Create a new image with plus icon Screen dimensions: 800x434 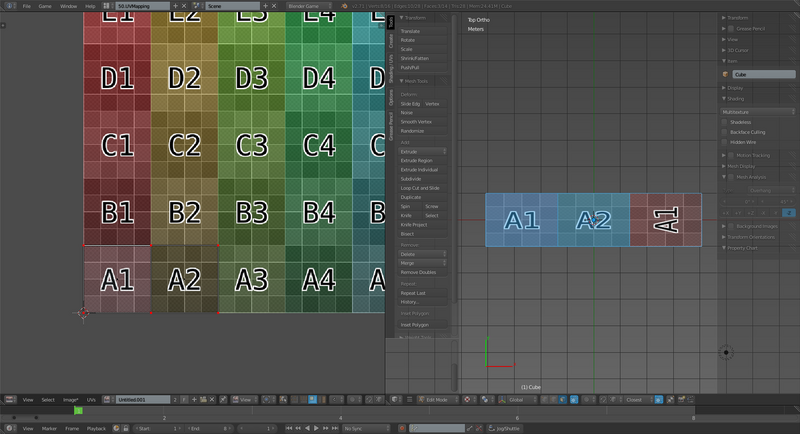(x=194, y=400)
